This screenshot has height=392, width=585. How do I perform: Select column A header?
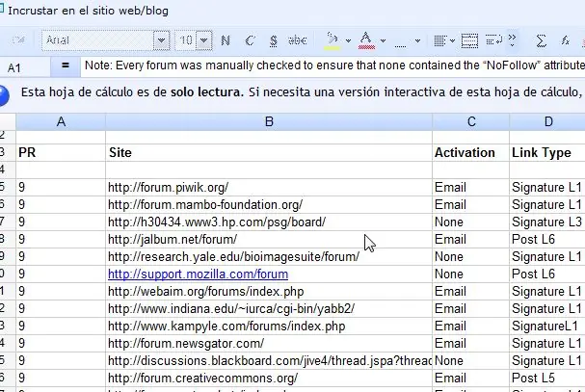(61, 121)
